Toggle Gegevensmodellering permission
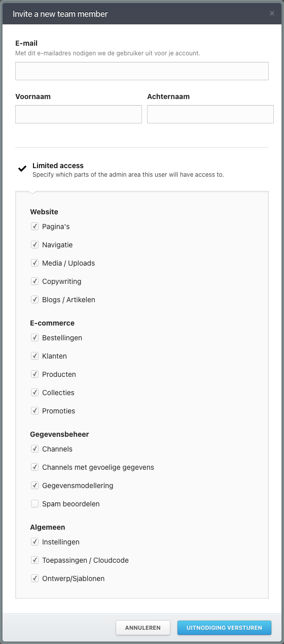284x644 pixels. [34, 486]
